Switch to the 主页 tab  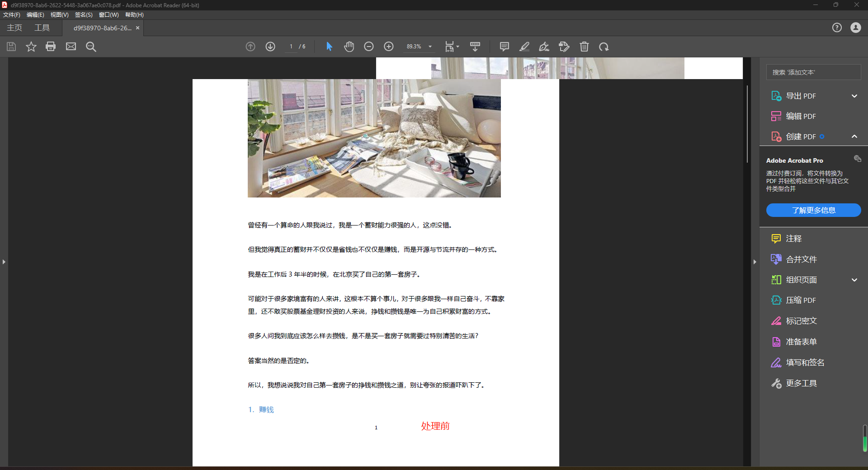14,28
